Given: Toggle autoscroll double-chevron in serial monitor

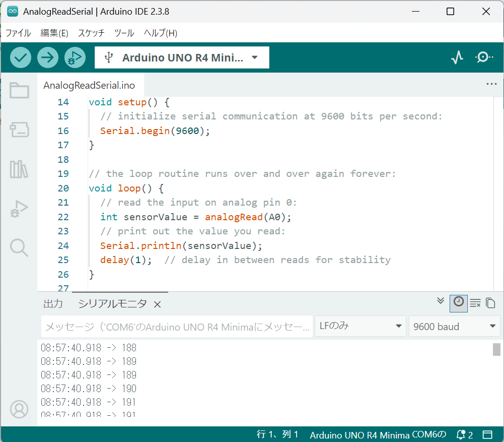Looking at the screenshot, I should pos(441,301).
